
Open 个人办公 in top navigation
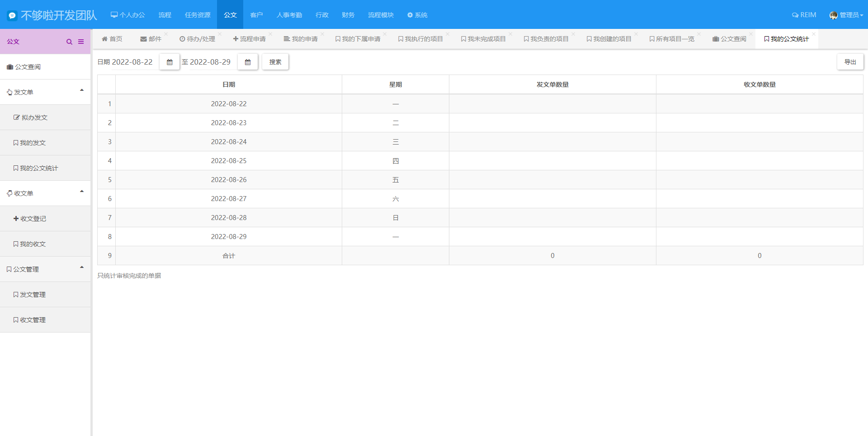tap(128, 15)
